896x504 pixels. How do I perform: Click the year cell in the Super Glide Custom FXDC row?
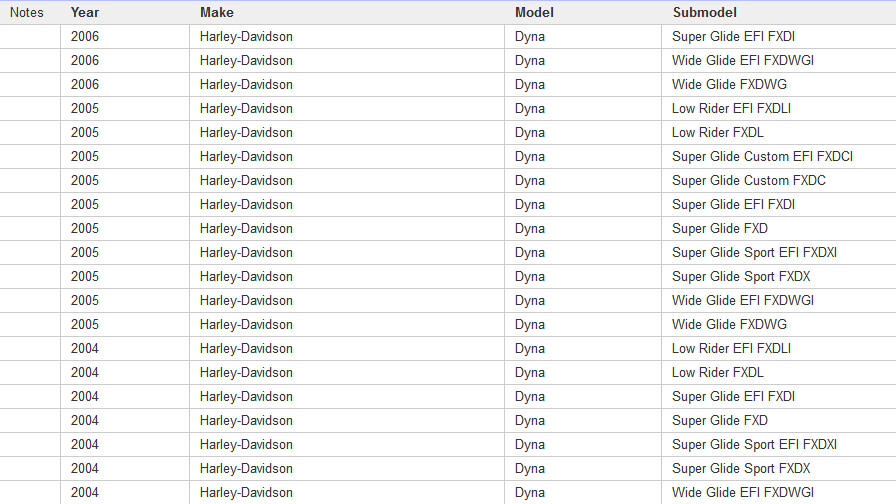pyautogui.click(x=85, y=181)
